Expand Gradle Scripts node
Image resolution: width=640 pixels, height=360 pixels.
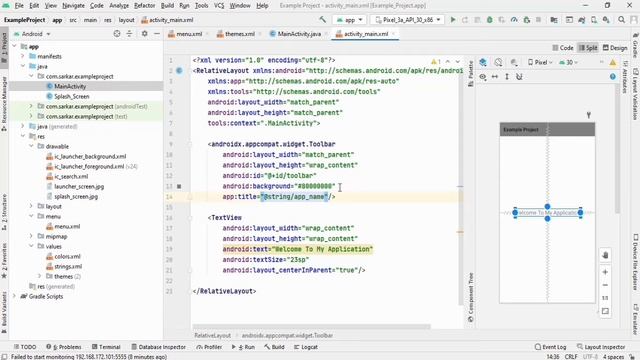[15, 296]
